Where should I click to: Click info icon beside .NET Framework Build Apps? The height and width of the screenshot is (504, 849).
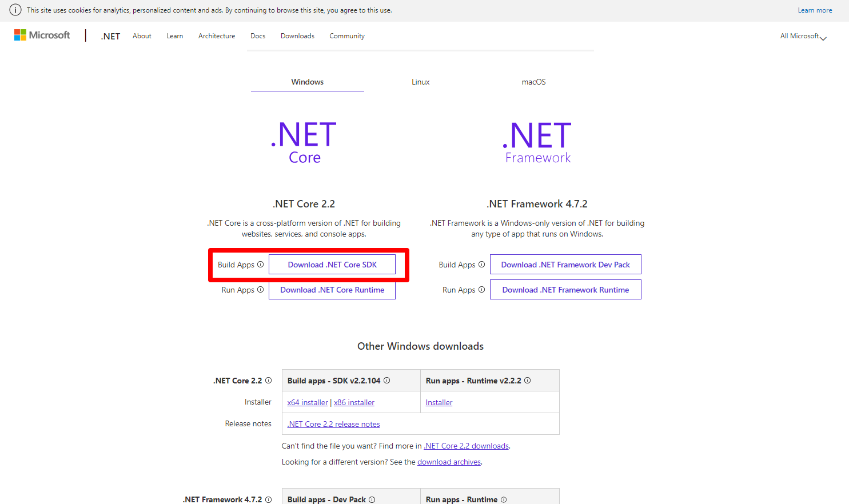(481, 265)
